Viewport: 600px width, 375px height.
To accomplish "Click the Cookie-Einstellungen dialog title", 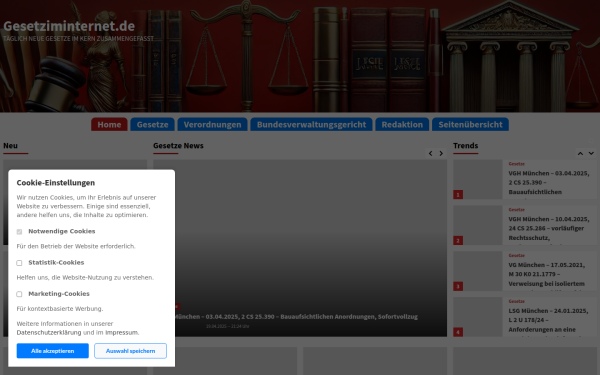I will pos(55,183).
